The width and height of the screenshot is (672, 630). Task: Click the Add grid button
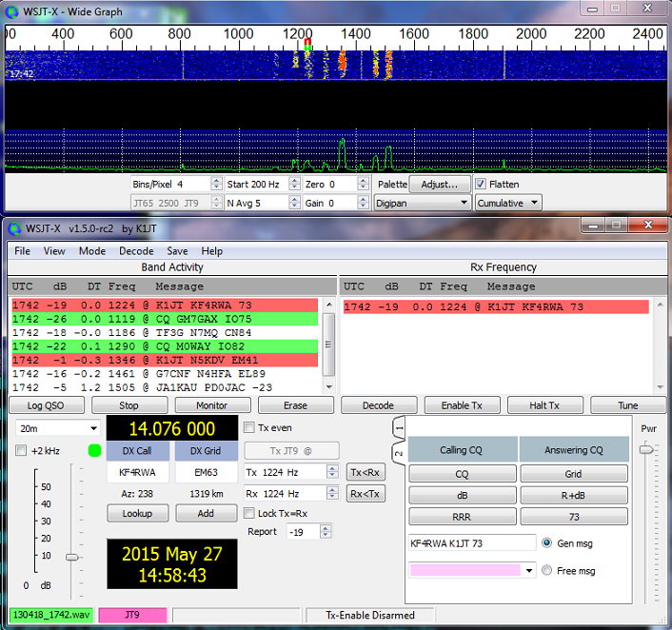[x=207, y=514]
